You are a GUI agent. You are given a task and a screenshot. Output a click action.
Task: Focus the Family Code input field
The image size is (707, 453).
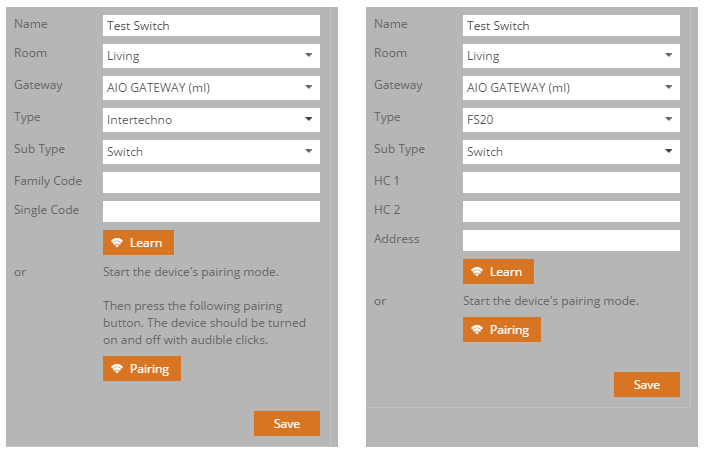(x=211, y=182)
